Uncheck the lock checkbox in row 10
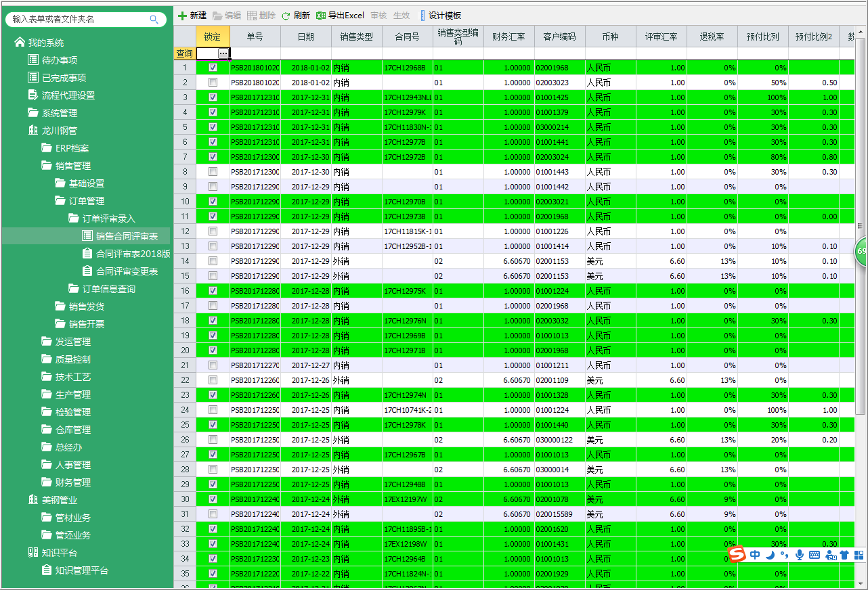 click(x=213, y=202)
